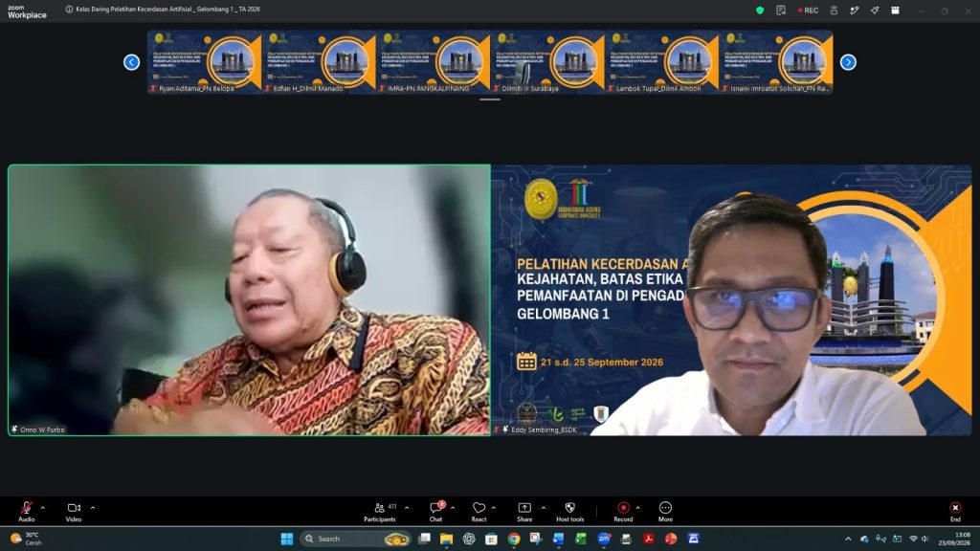Select Dilmilti III Surabaya thumbnail
Image resolution: width=980 pixels, height=551 pixels.
pyautogui.click(x=546, y=62)
